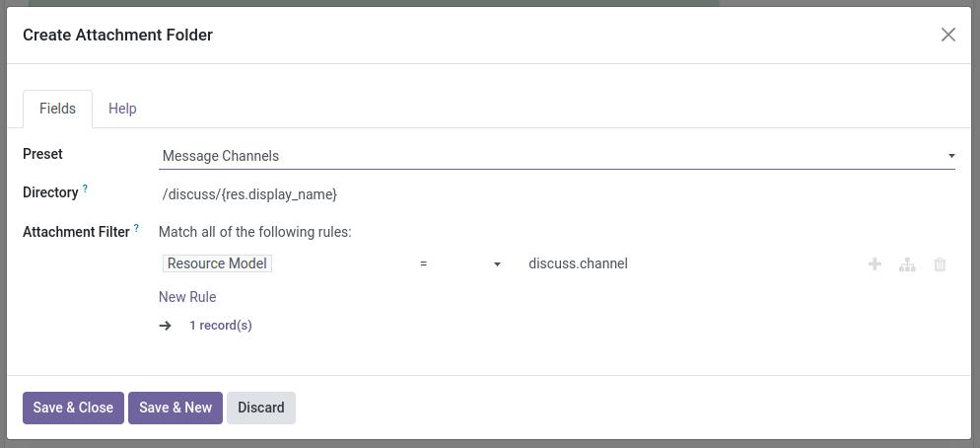
Task: Click the New Rule link
Action: pyautogui.click(x=187, y=297)
